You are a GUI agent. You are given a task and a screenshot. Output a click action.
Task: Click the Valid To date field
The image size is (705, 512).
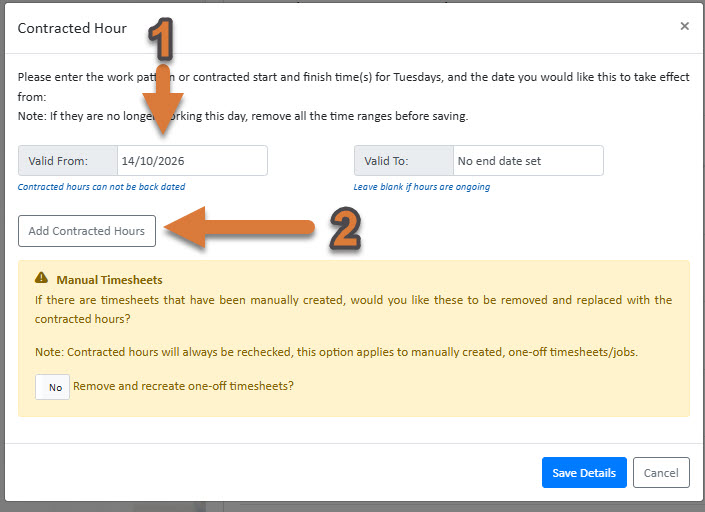[x=528, y=160]
